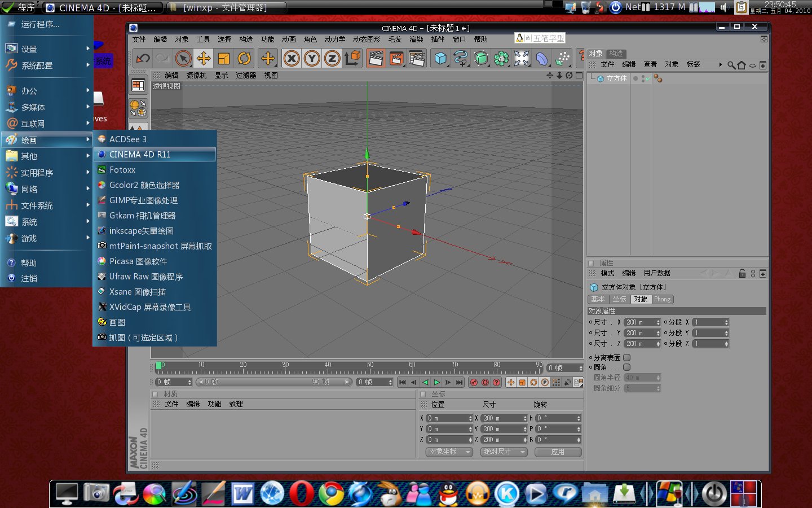Toggle position keyframe recording icon in timeline
812x508 pixels.
point(511,382)
